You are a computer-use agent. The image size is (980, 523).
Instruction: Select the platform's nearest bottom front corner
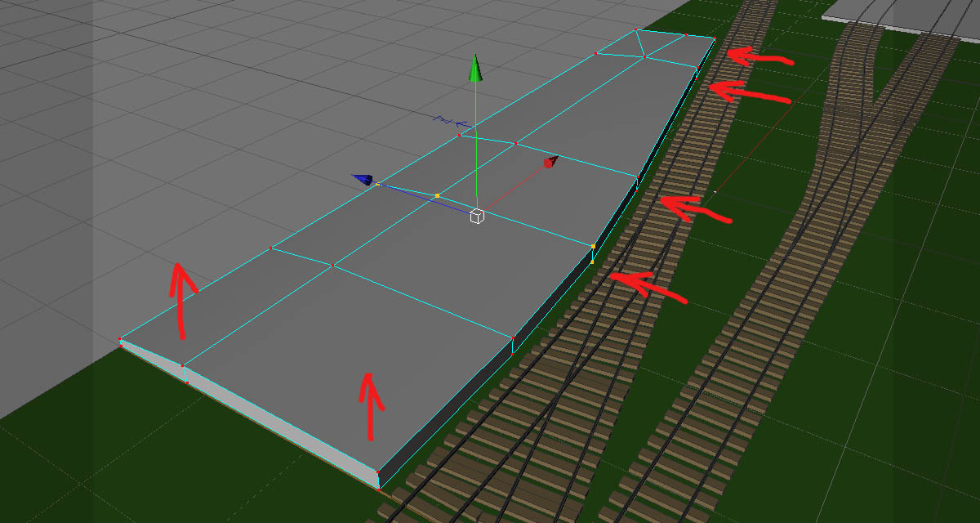pos(380,488)
